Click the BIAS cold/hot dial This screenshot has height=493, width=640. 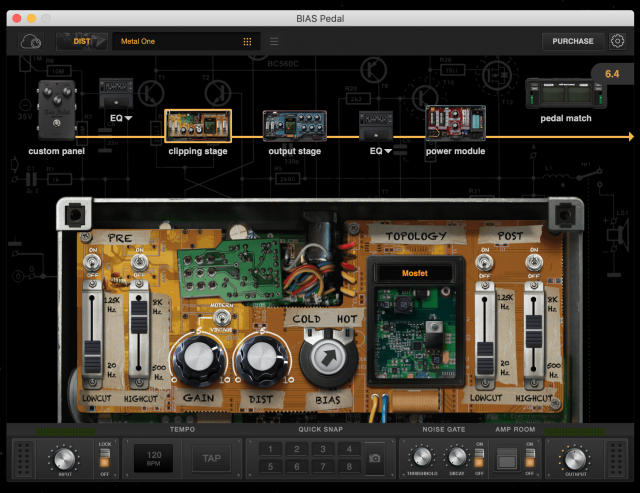pyautogui.click(x=328, y=358)
